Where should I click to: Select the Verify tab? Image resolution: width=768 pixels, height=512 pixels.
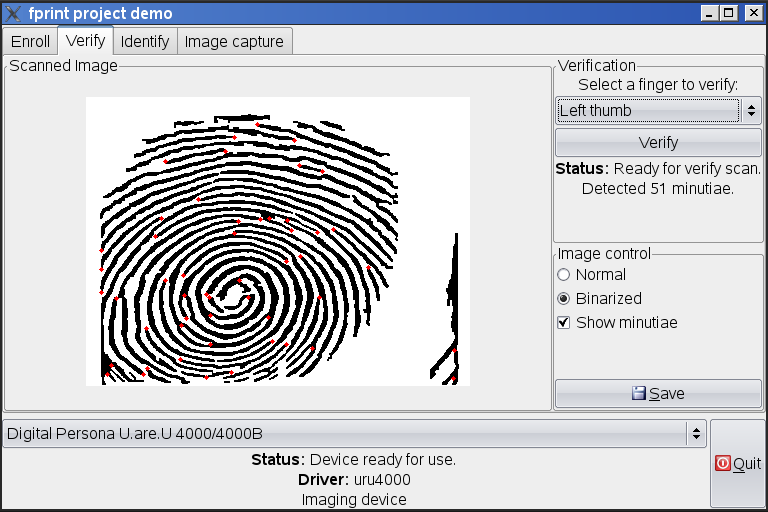[86, 40]
